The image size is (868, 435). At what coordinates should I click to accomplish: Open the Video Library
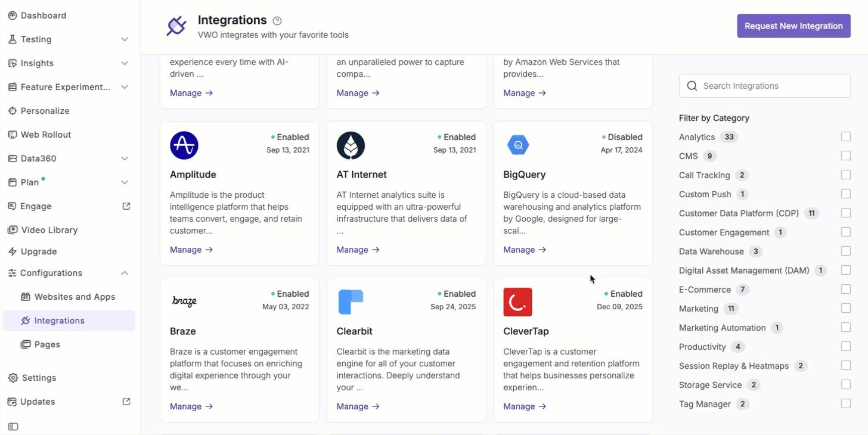point(13,229)
